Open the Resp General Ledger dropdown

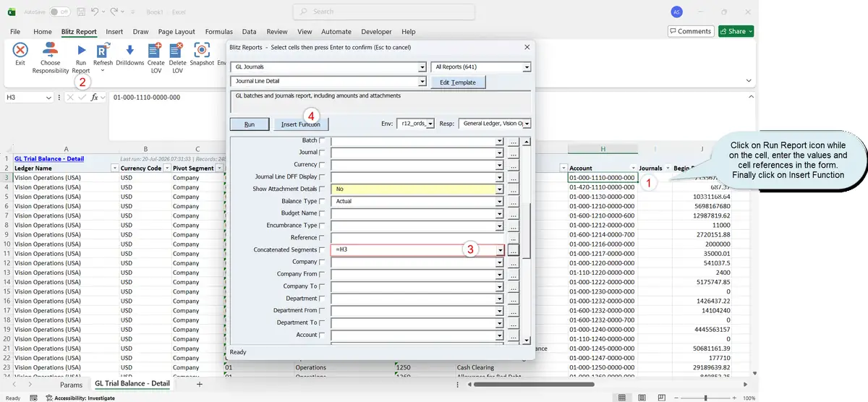[x=528, y=124]
